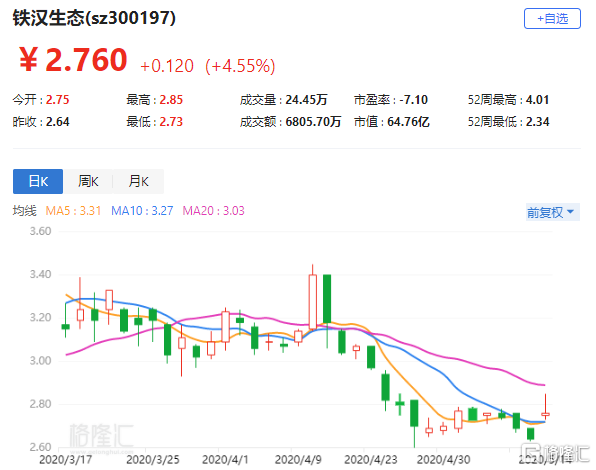Click the 2020/4/30 date axis label
Screen dimensions: 596x470
(x=444, y=460)
